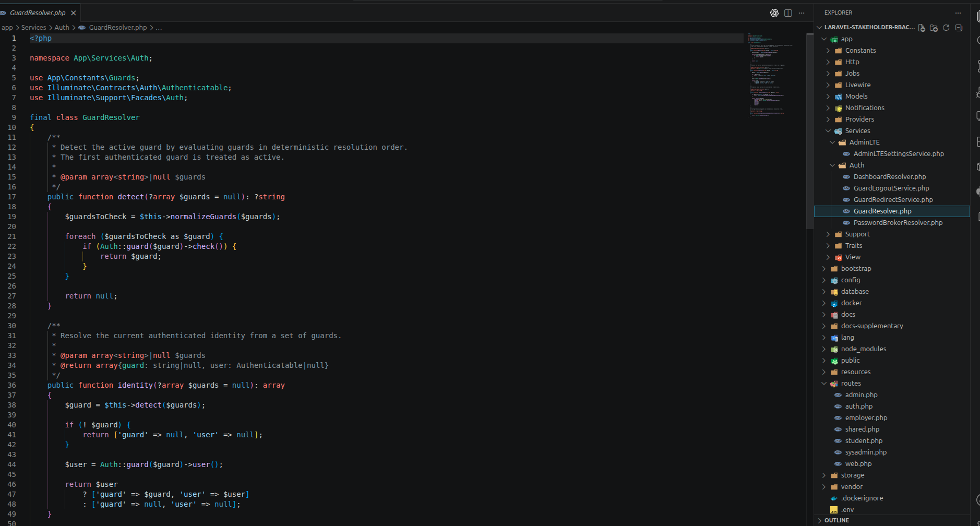Split the editor to the right
The image size is (980, 526).
click(x=788, y=13)
